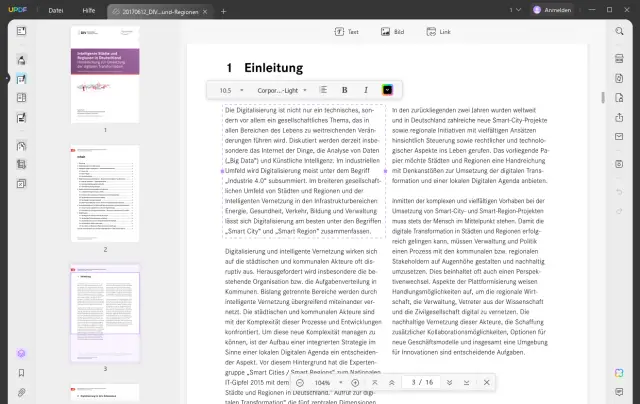Viewport: 640px width, 404px height.
Task: Toggle italic formatting
Action: tap(366, 90)
